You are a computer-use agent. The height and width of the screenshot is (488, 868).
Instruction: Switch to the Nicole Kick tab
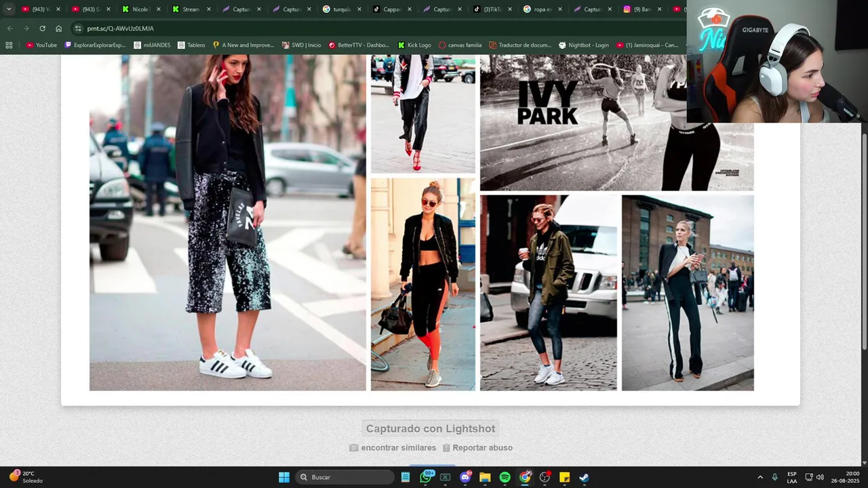click(141, 9)
